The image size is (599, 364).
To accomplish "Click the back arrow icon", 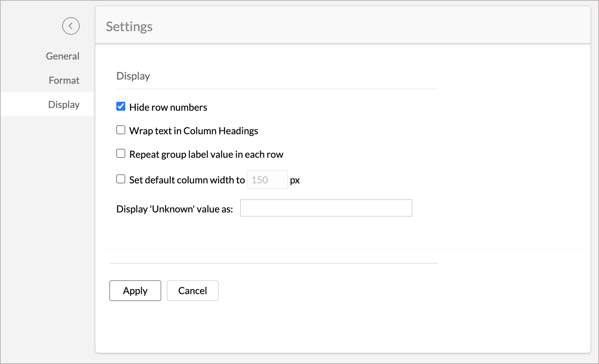I will pyautogui.click(x=71, y=26).
